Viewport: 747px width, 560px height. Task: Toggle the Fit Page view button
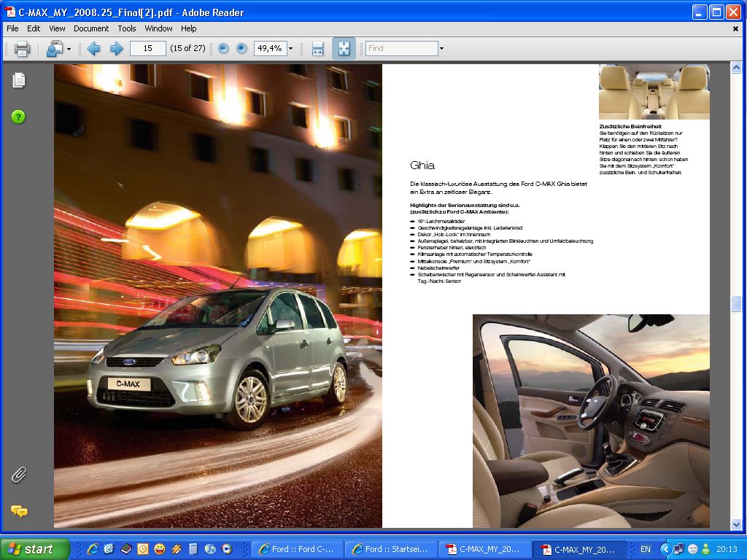pos(344,49)
